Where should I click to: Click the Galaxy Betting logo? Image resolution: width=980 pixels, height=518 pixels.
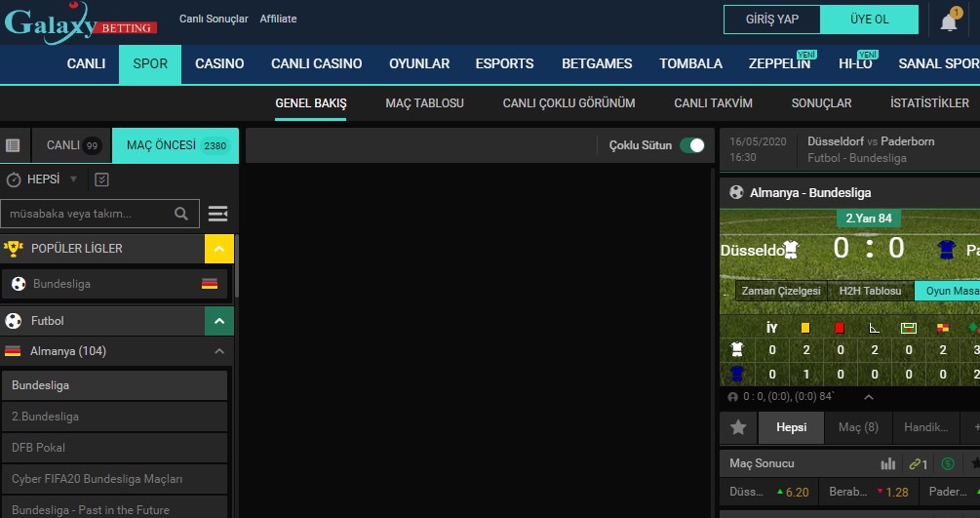pyautogui.click(x=80, y=23)
